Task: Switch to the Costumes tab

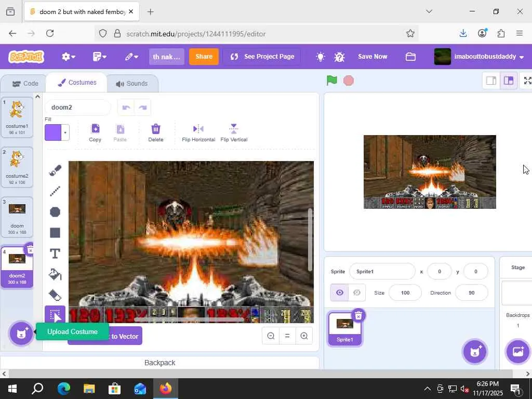Action: click(x=77, y=83)
